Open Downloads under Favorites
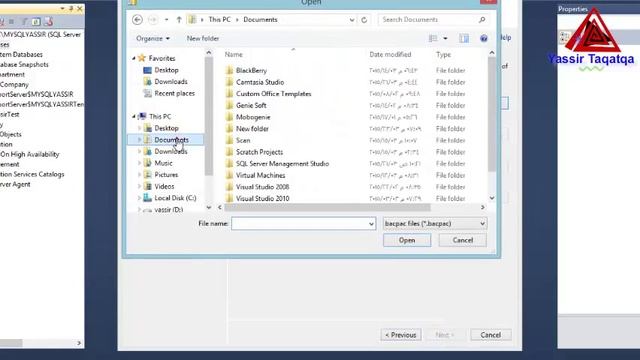Image resolution: width=640 pixels, height=360 pixels. [171, 82]
